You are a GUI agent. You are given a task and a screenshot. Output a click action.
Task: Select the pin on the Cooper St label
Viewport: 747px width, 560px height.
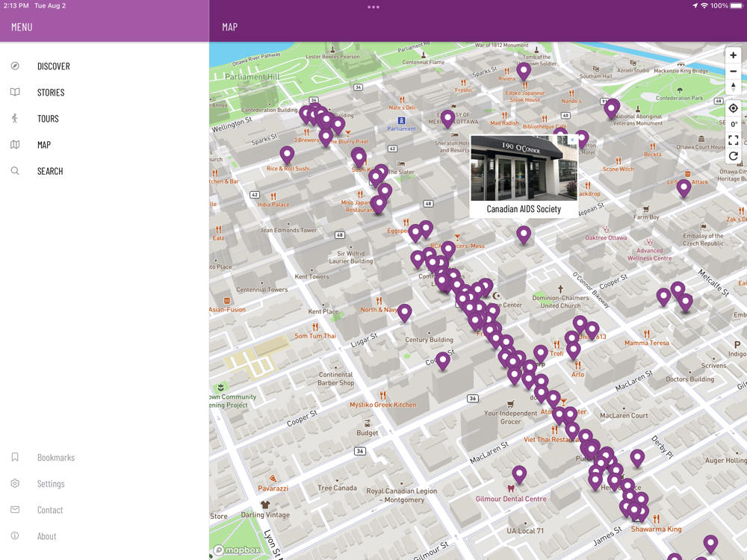tap(443, 361)
